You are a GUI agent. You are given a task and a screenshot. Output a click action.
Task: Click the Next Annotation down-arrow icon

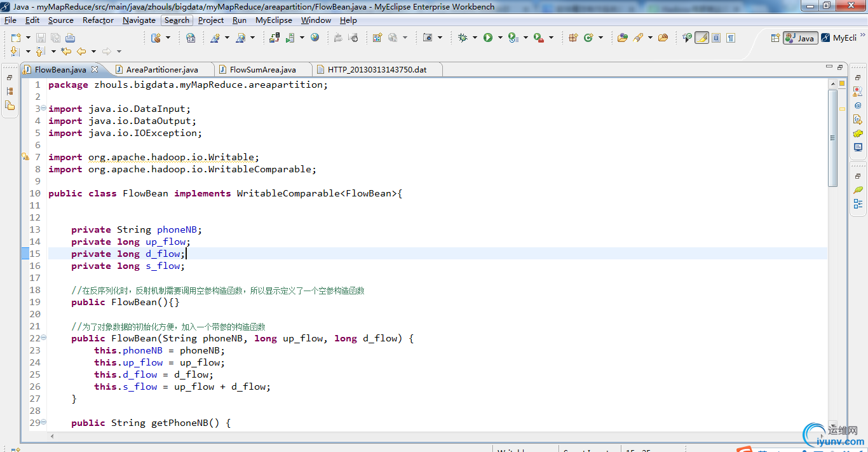coord(16,51)
